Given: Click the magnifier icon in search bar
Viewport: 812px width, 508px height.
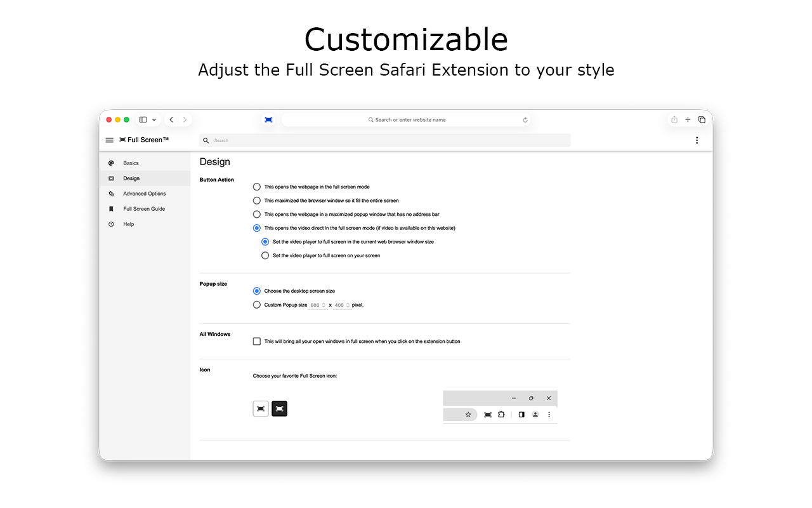Looking at the screenshot, I should click(206, 140).
